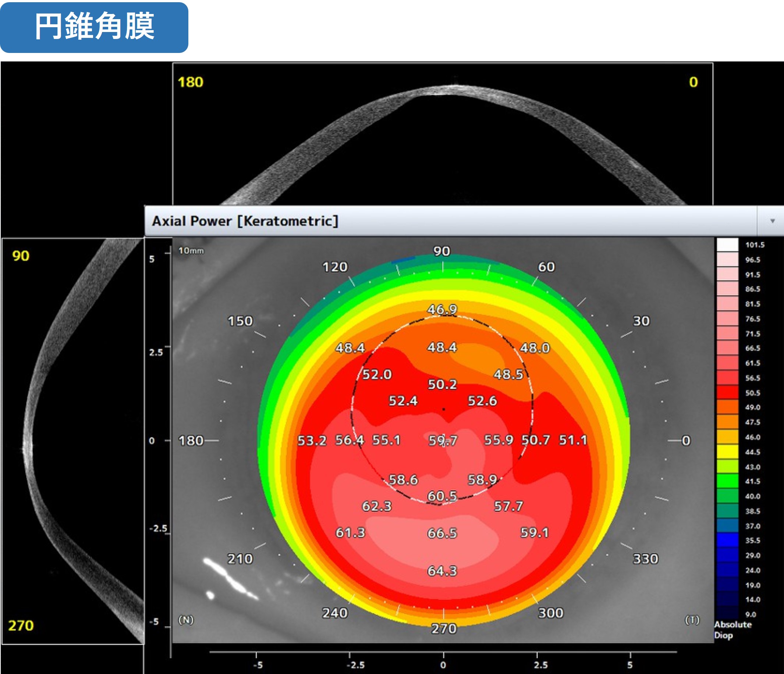Click the (T) temporal side marker

[692, 620]
